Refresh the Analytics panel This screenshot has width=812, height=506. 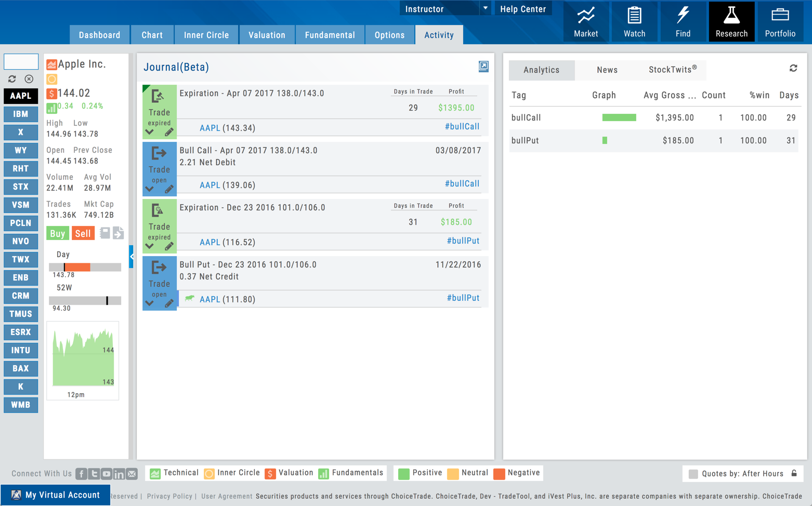point(793,68)
